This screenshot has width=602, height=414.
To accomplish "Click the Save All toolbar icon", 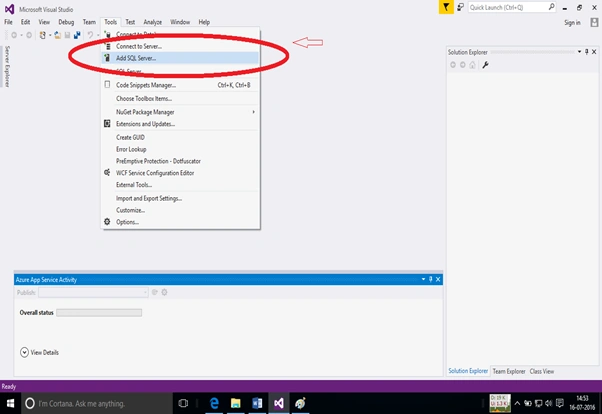I will [x=77, y=35].
